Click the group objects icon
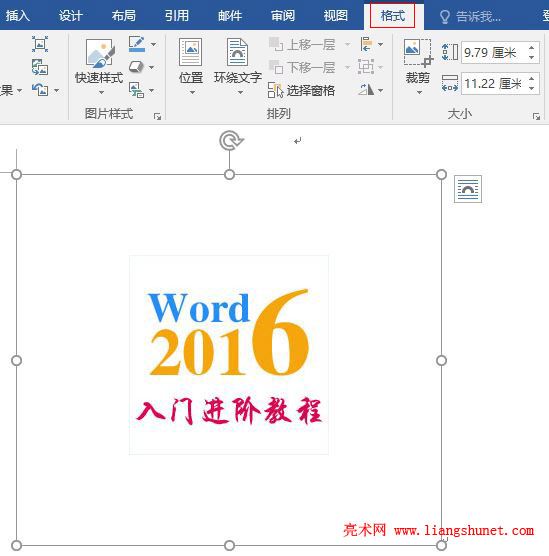Screen dimensions: 549x556 point(366,67)
